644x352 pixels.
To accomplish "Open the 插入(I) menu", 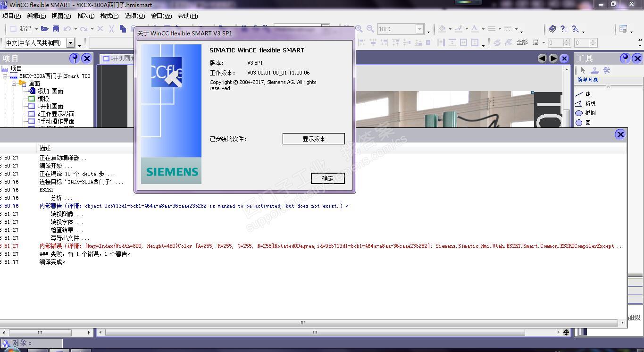I will (86, 16).
